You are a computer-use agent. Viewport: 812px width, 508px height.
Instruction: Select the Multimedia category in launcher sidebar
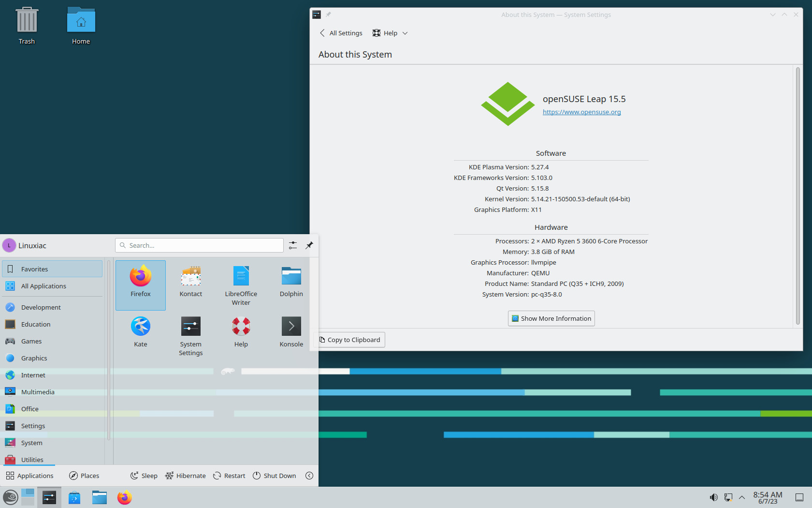(38, 392)
